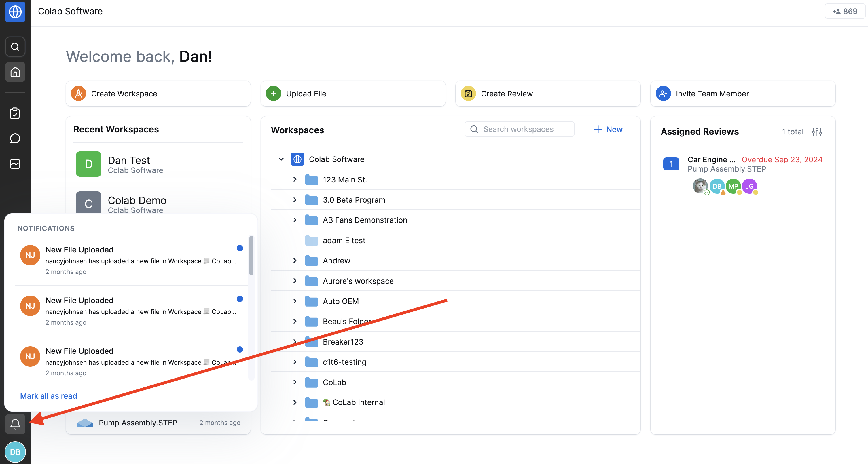This screenshot has height=464, width=868.
Task: Click the third notification's blue unread dot
Action: (240, 349)
